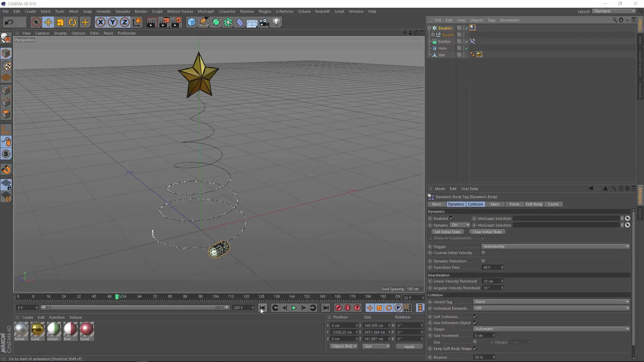
Task: Click Clear Initial State button
Action: click(487, 232)
